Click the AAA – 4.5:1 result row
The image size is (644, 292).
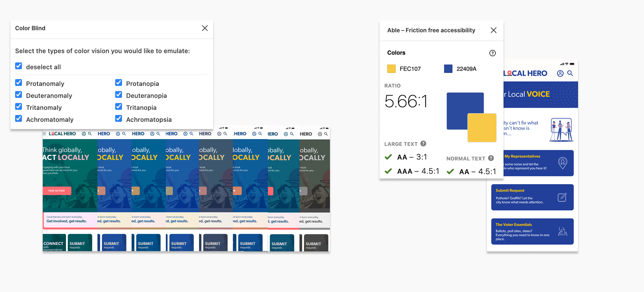(412, 171)
